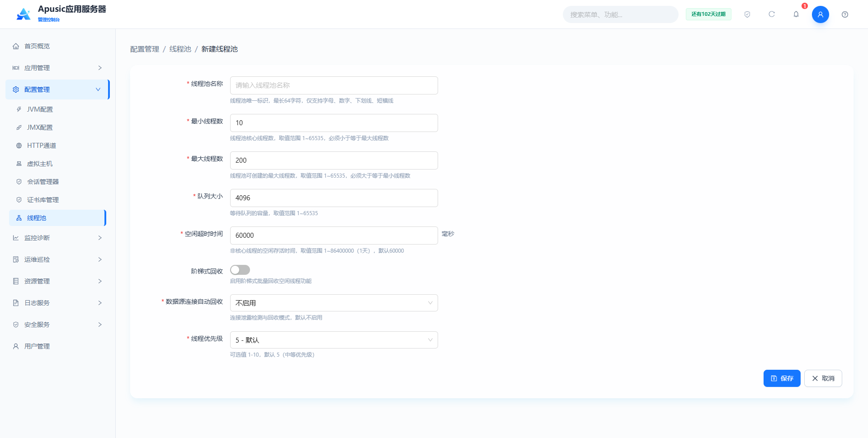Click the 最小线程数 input field
The width and height of the screenshot is (868, 438).
coord(334,123)
